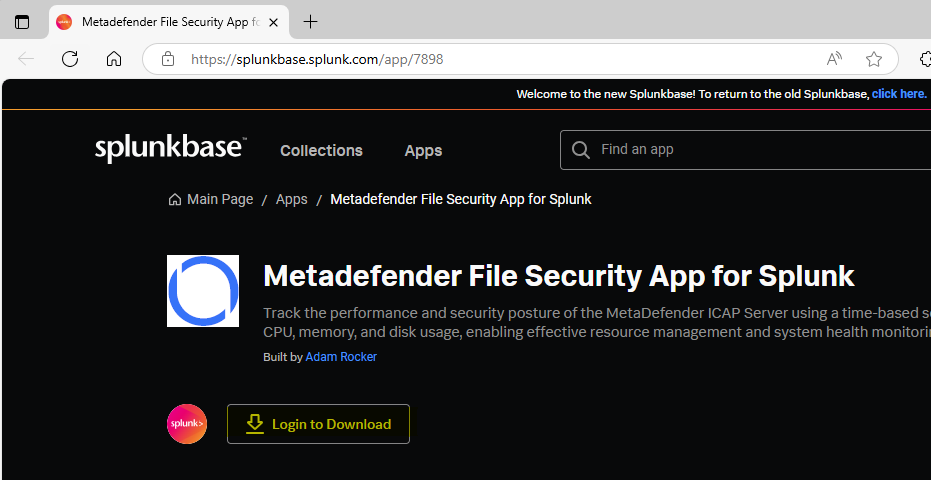
Task: Reload the page with the refresh icon
Action: coord(70,59)
